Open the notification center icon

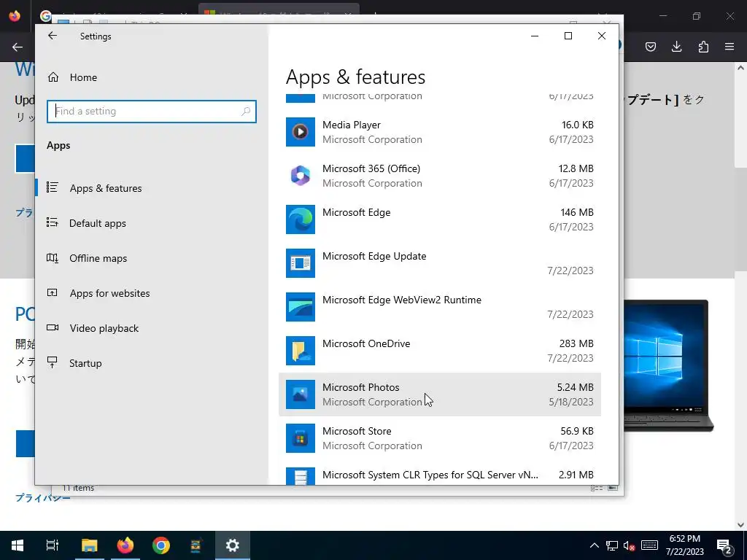click(x=724, y=546)
